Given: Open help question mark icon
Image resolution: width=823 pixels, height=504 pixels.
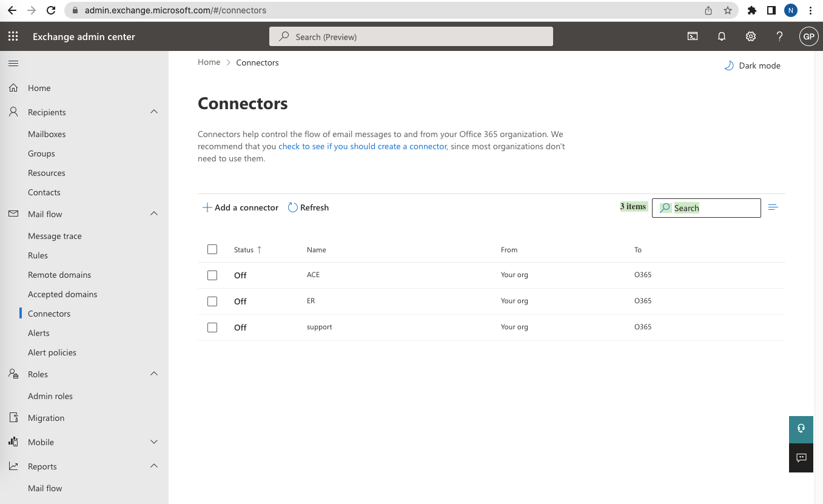Looking at the screenshot, I should tap(780, 36).
